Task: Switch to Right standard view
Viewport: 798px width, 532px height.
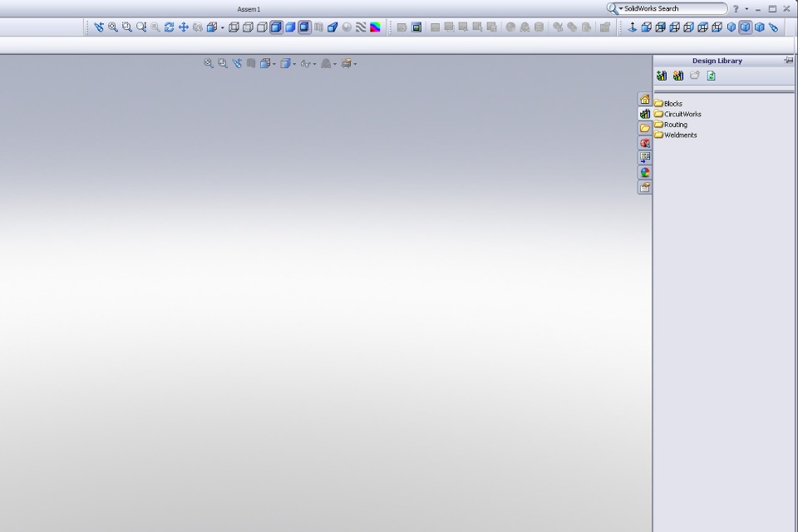Action: (x=688, y=27)
